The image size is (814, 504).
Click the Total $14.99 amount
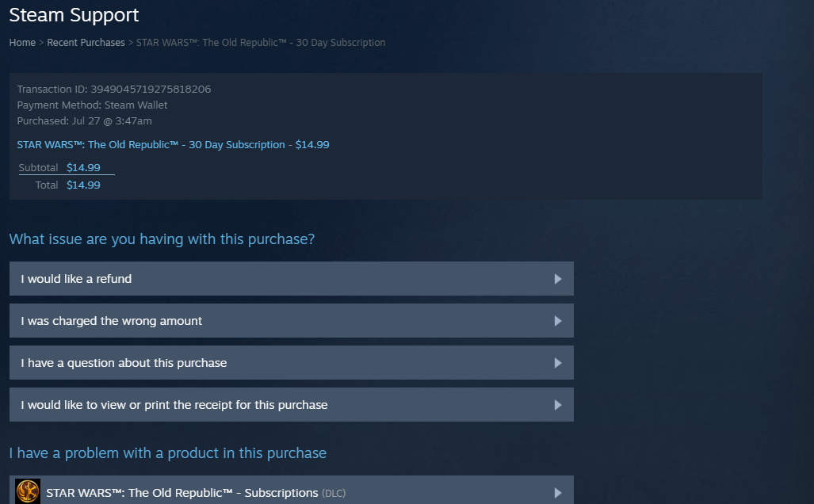tap(83, 185)
